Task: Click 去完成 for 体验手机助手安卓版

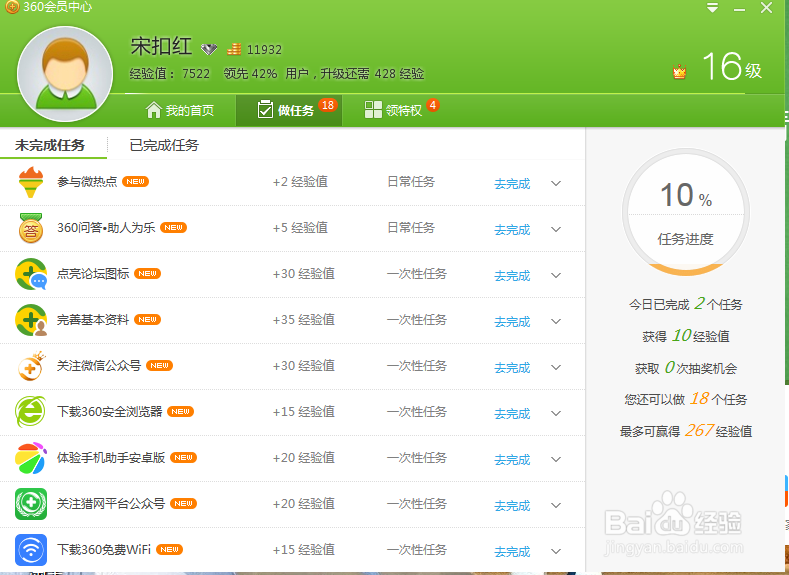Action: pos(512,459)
